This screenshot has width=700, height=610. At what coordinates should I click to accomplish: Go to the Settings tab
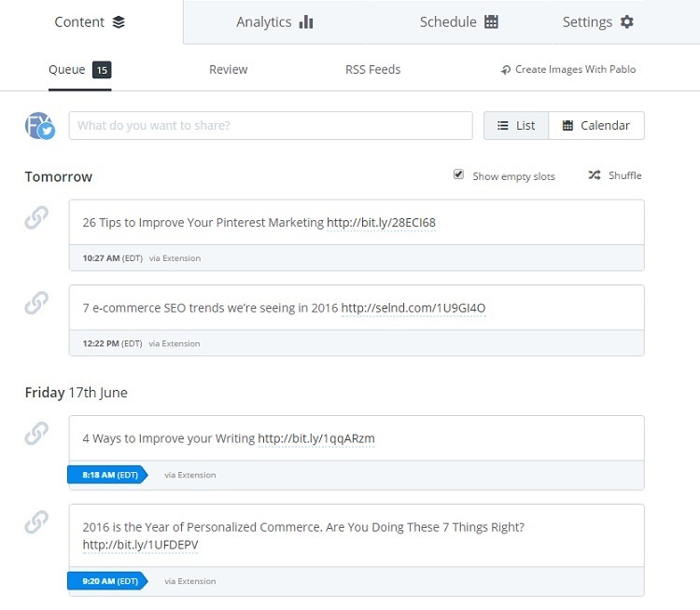coord(597,21)
